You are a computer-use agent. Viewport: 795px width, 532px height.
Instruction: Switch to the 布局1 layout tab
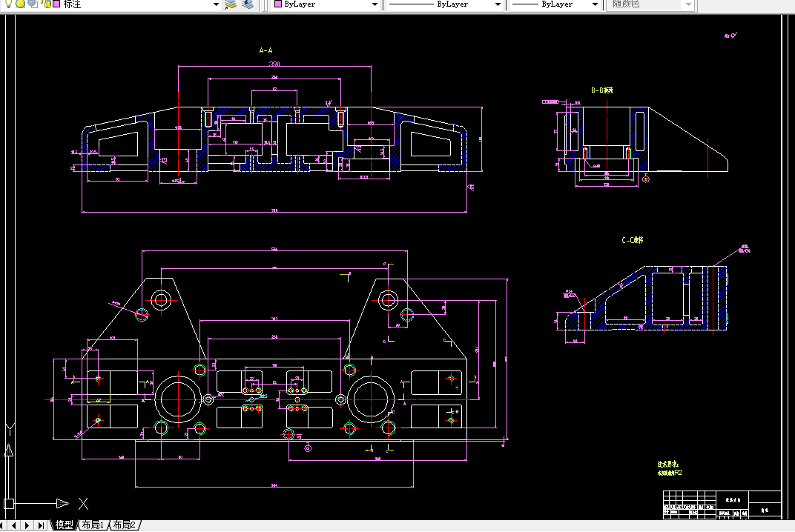[x=93, y=525]
